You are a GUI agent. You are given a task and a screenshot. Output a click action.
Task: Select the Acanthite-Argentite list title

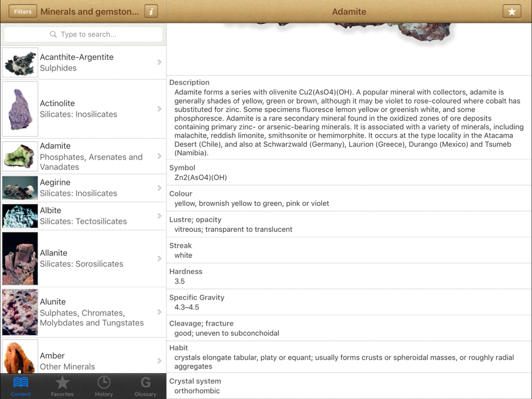pyautogui.click(x=77, y=57)
